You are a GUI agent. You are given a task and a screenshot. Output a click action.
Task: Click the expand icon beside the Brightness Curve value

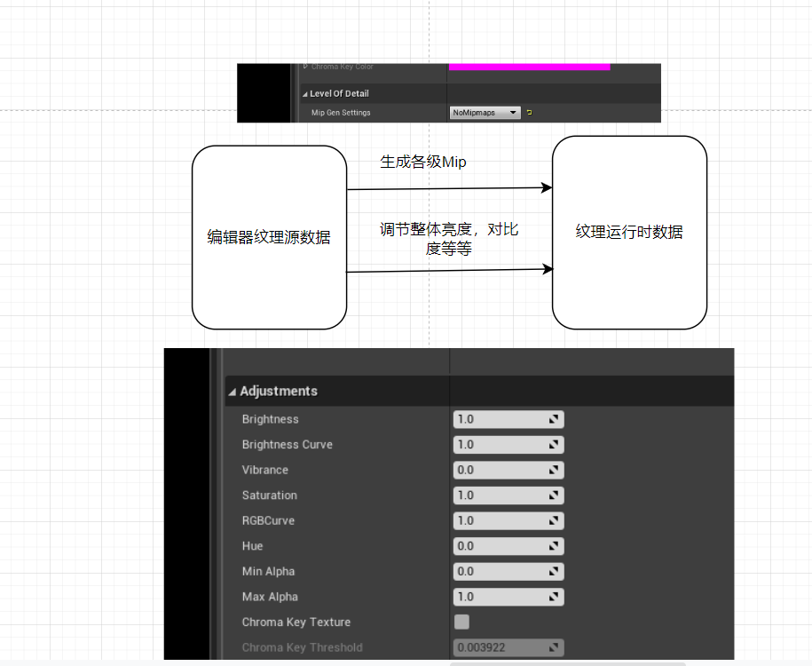pyautogui.click(x=555, y=444)
